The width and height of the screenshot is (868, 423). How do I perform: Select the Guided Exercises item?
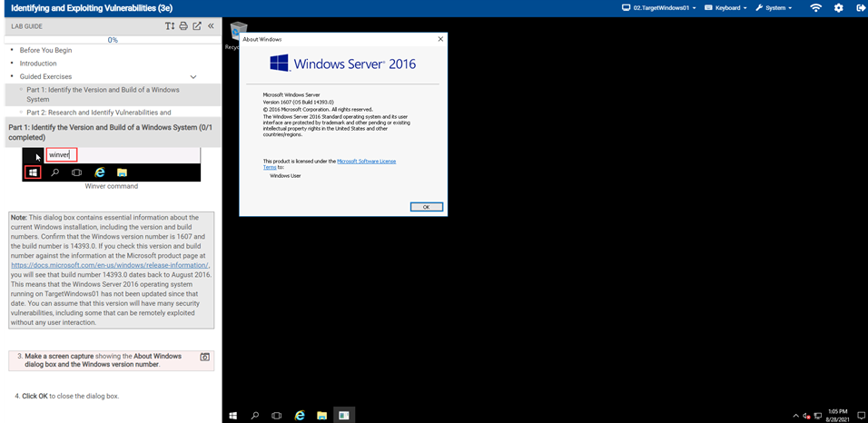pos(46,77)
